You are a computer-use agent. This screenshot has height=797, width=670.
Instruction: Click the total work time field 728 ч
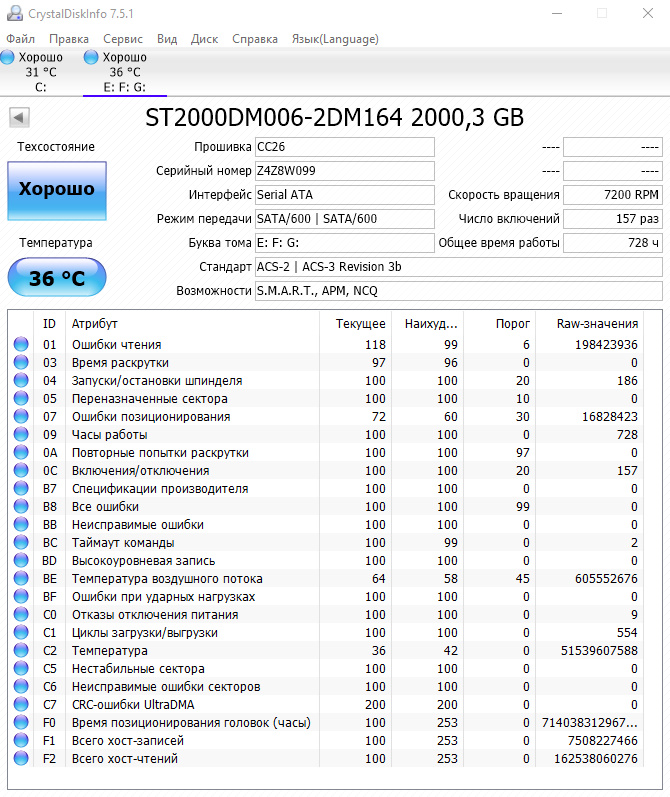point(613,242)
